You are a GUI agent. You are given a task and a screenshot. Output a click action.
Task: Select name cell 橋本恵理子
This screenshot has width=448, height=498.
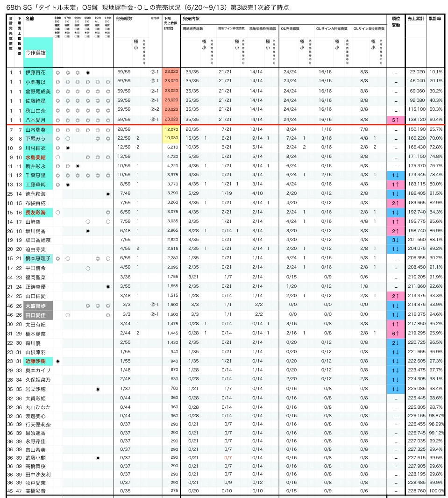click(x=38, y=258)
